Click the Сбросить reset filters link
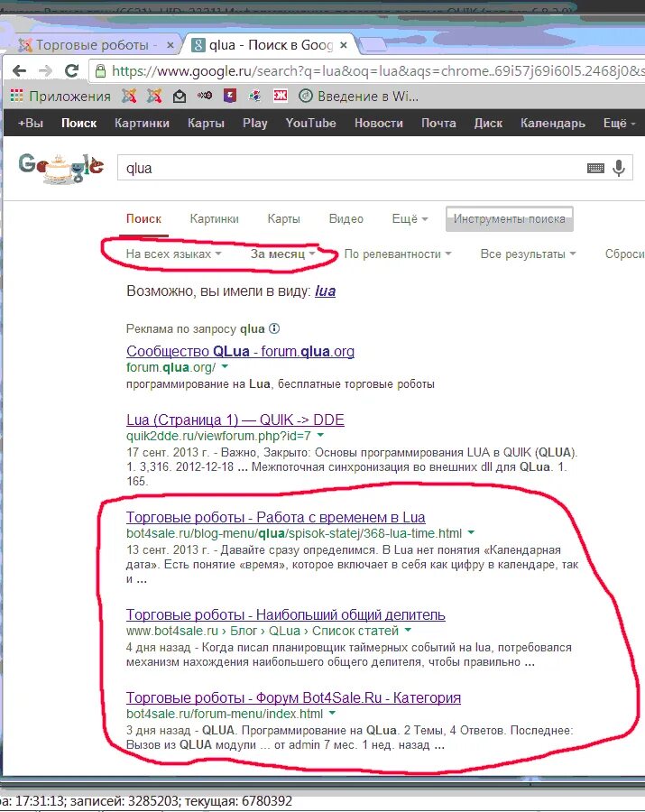The image size is (645, 812). click(x=625, y=254)
